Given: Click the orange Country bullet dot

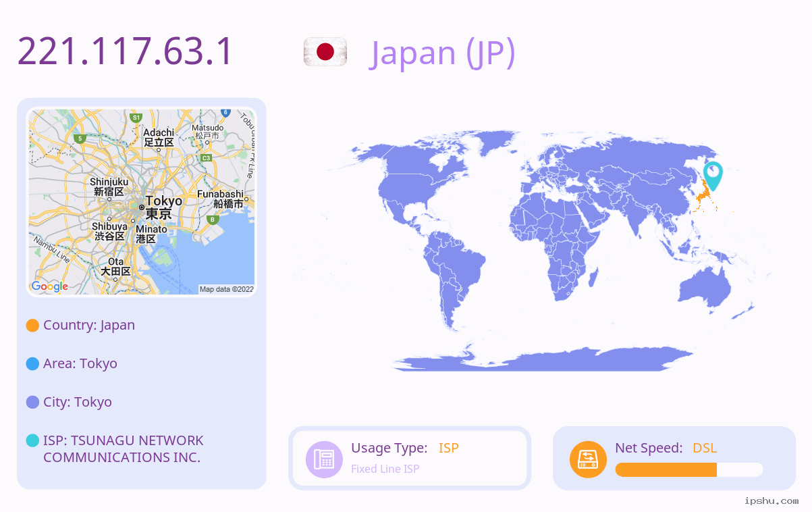Looking at the screenshot, I should click(x=32, y=326).
